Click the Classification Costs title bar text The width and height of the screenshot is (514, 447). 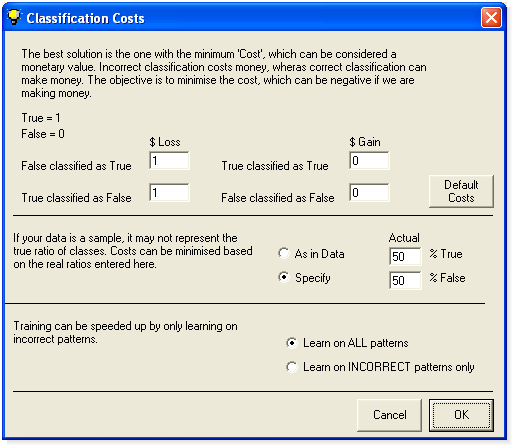[x=85, y=18]
